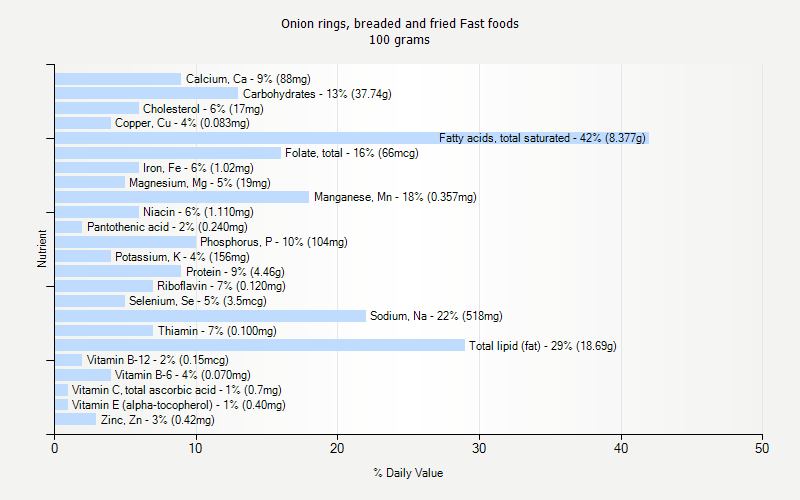The height and width of the screenshot is (500, 800).
Task: Click the Potassium, K - 4% (156mg) label
Action: pos(182,257)
